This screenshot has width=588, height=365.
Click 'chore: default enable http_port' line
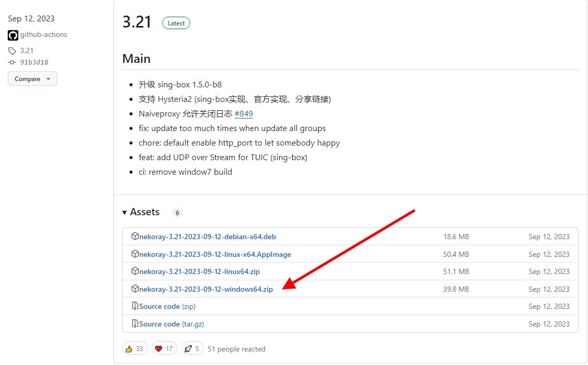click(239, 143)
